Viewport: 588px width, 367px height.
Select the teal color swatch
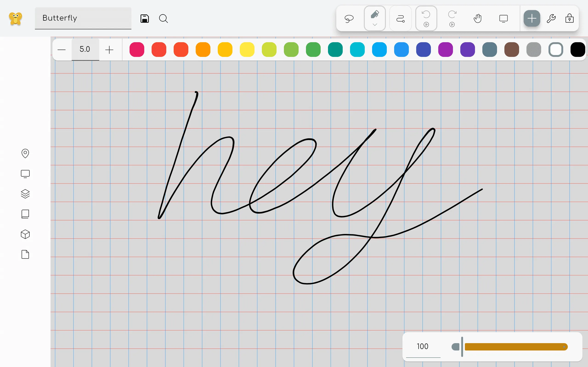[335, 50]
